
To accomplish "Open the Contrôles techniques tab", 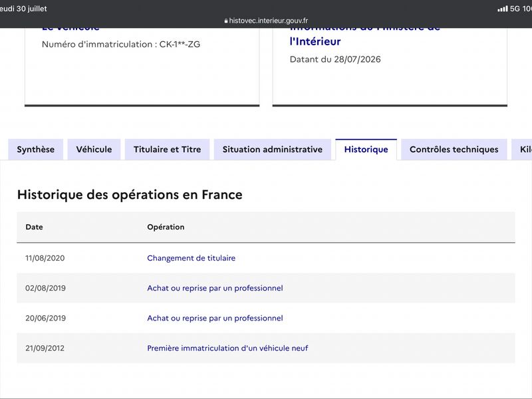I will (454, 149).
